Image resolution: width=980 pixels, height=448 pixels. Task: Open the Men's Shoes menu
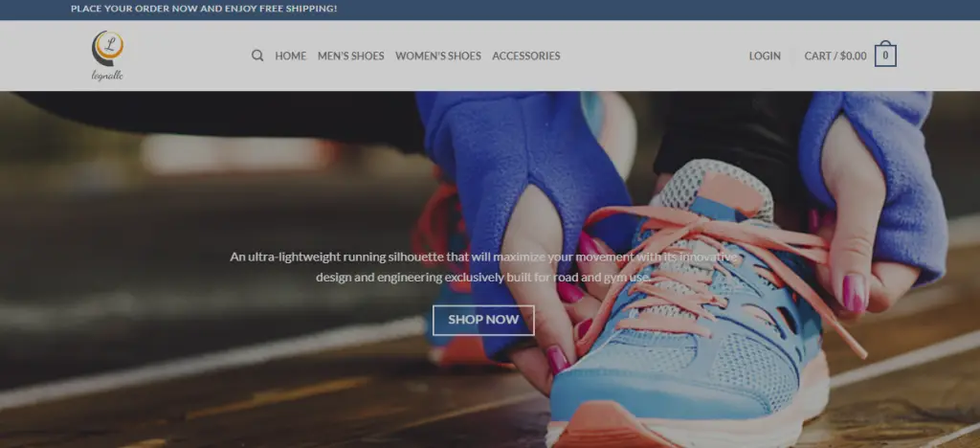pos(350,56)
